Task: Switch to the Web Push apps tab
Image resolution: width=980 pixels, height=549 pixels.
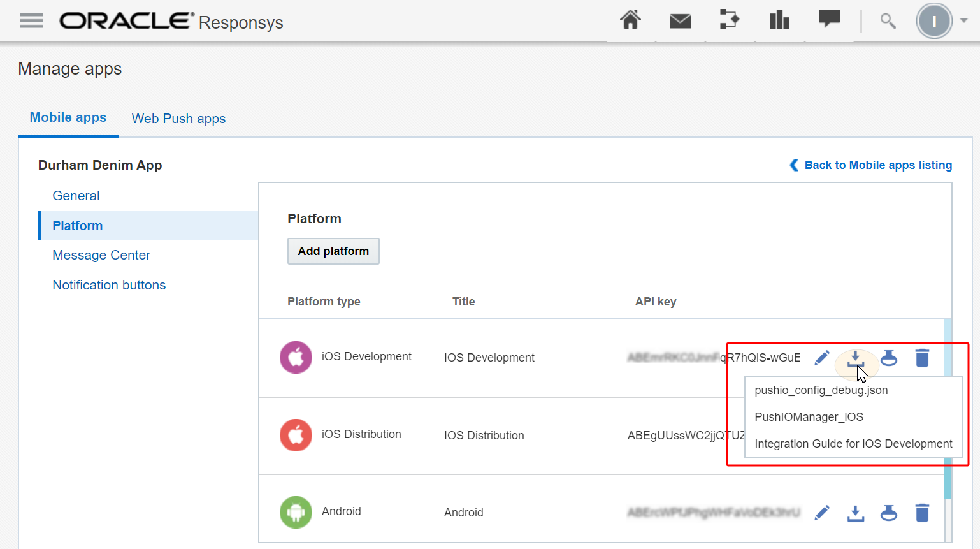Action: (x=178, y=119)
